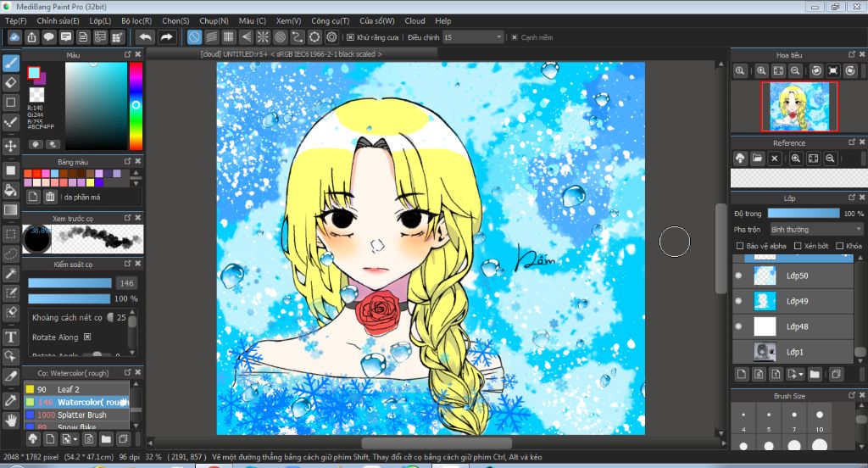Viewport: 868px width, 468px height.
Task: Open the Bộ lọc(R) menu
Action: tap(136, 20)
